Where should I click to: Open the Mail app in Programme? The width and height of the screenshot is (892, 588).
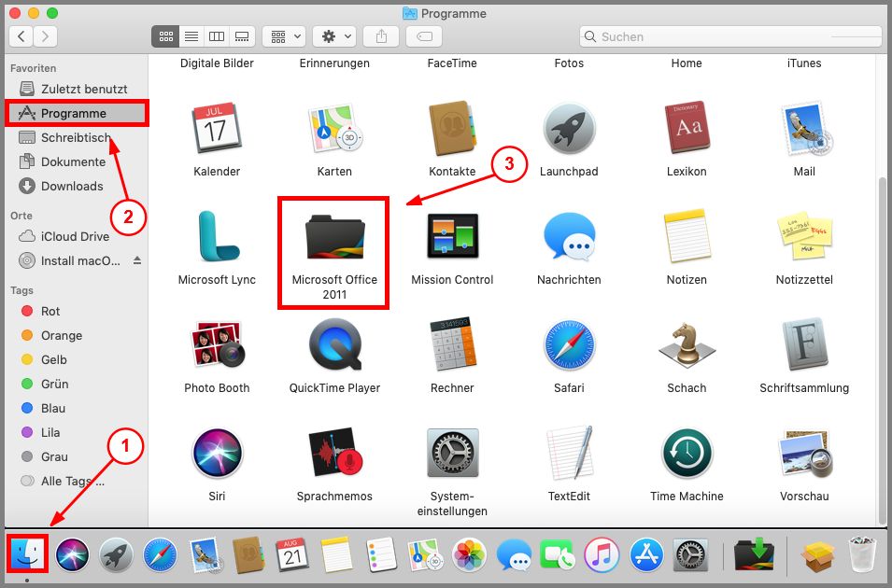pos(804,129)
